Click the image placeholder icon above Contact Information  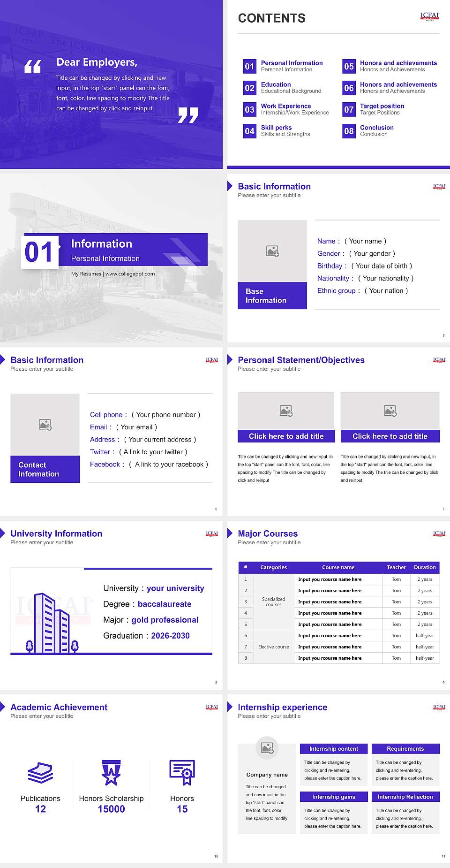pyautogui.click(x=45, y=425)
